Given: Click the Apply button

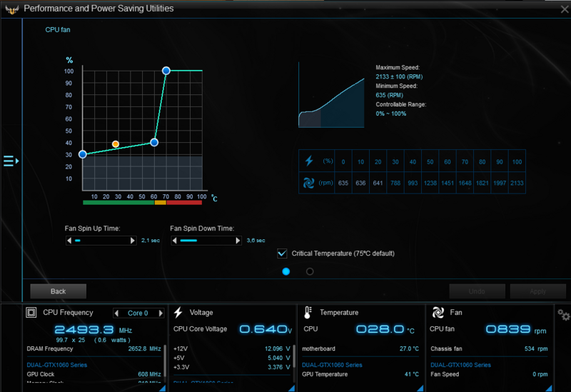Looking at the screenshot, I should 537,291.
